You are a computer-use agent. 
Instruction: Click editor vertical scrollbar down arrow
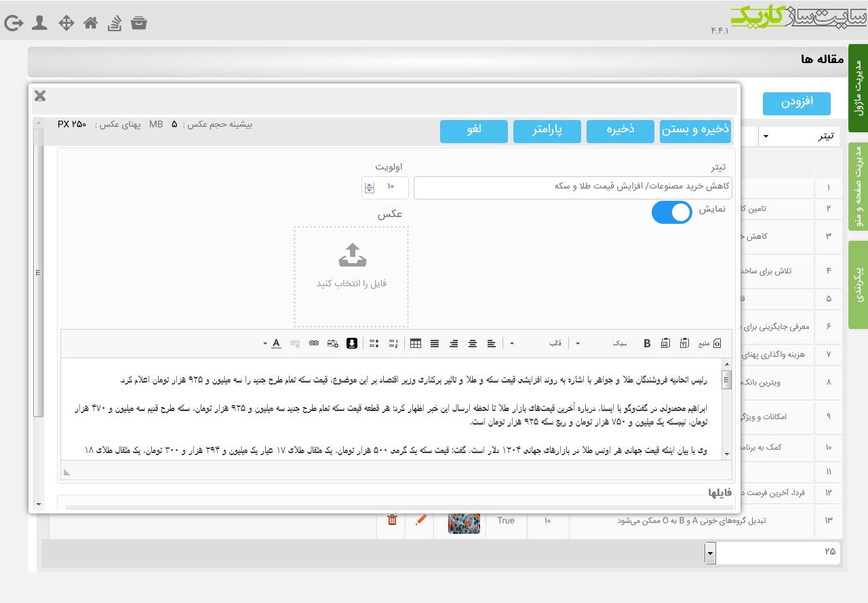coord(727,454)
